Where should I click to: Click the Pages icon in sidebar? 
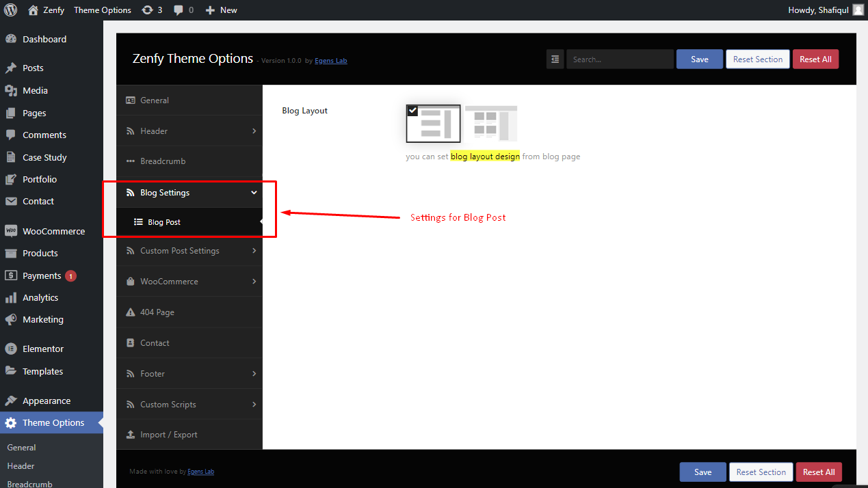11,113
